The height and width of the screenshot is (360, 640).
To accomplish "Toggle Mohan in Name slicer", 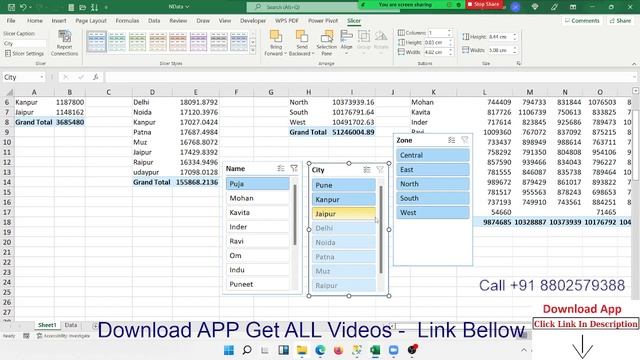I will [x=258, y=198].
